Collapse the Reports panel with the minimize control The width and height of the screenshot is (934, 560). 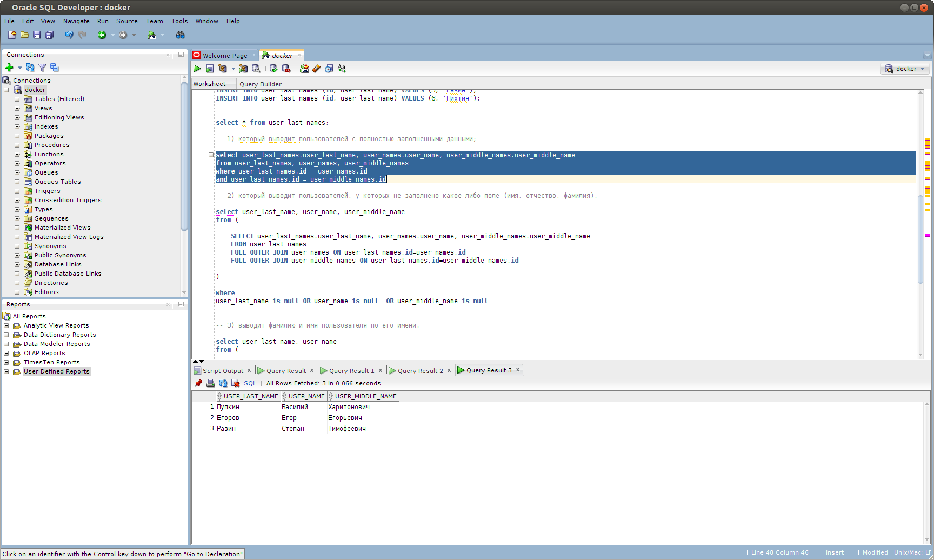click(x=181, y=304)
